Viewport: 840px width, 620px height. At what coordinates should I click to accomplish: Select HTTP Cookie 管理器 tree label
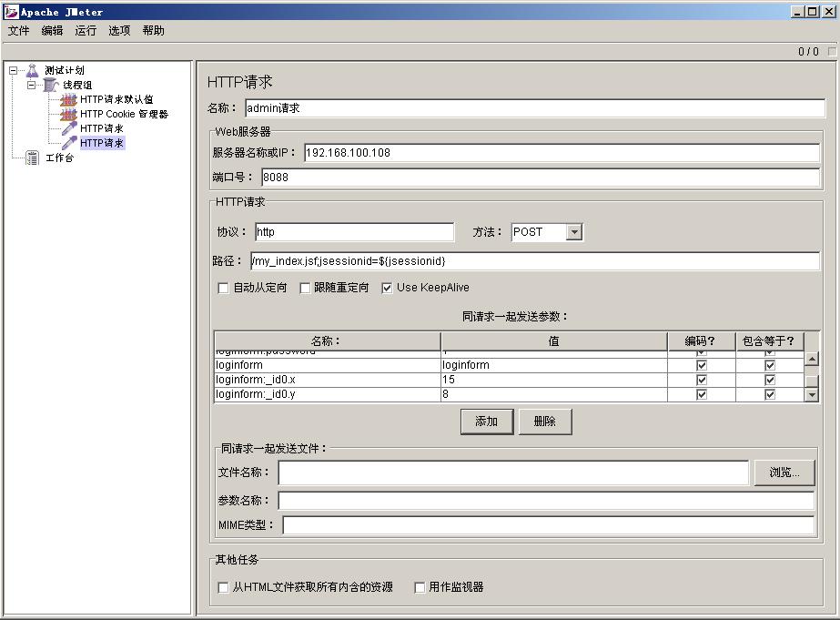tap(125, 114)
